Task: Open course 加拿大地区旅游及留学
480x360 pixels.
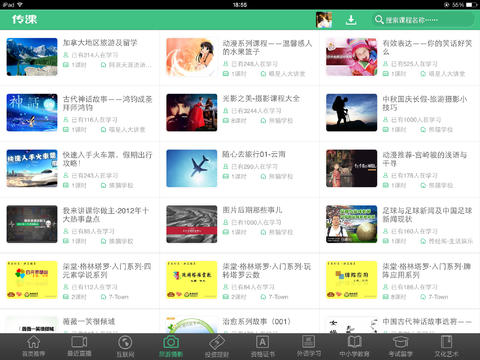Action: click(100, 43)
